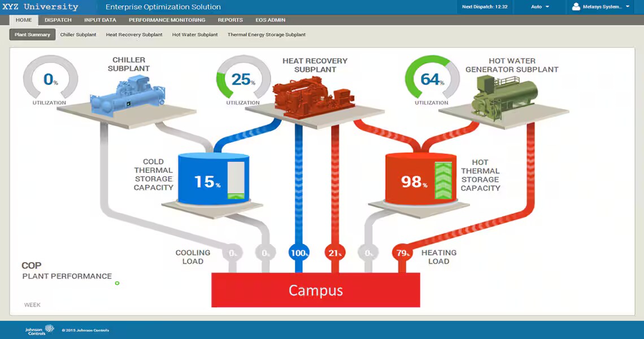Image resolution: width=644 pixels, height=339 pixels.
Task: Click the green hot water generator icon
Action: click(504, 94)
